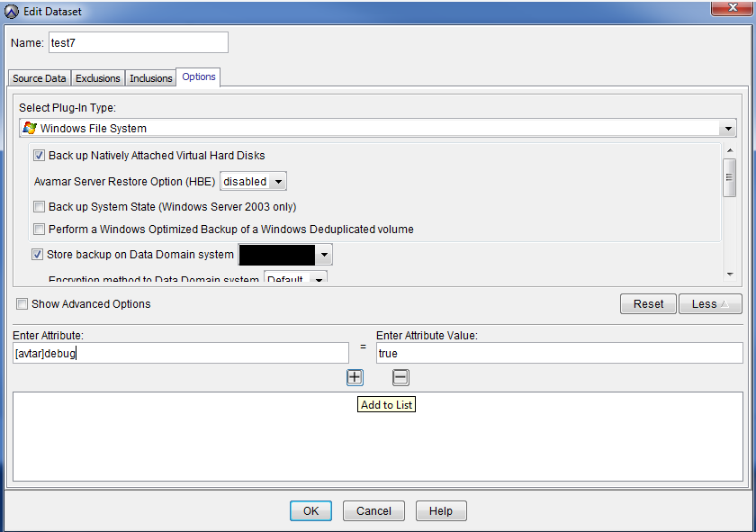Viewport: 756px width, 532px height.
Task: Click the Avamar logo icon in title bar
Action: pyautogui.click(x=12, y=12)
